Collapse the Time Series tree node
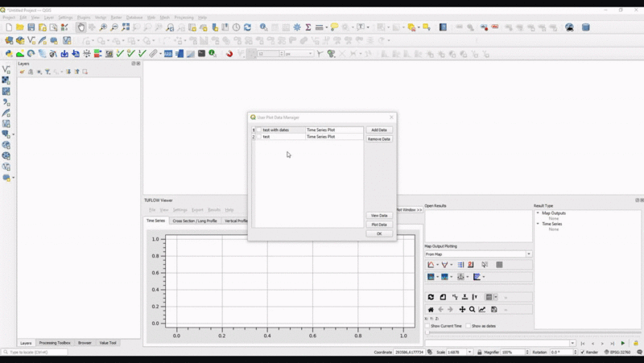Screen dimensions: 644x363 539,224
